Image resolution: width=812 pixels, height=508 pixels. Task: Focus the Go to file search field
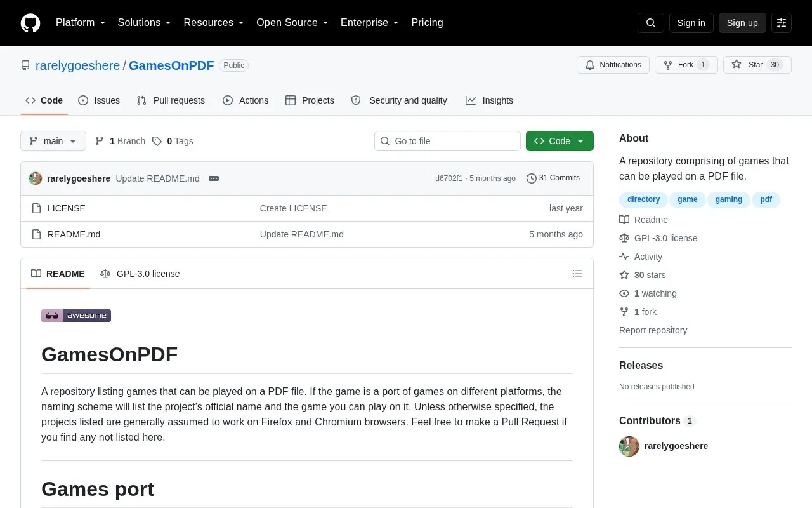(447, 141)
